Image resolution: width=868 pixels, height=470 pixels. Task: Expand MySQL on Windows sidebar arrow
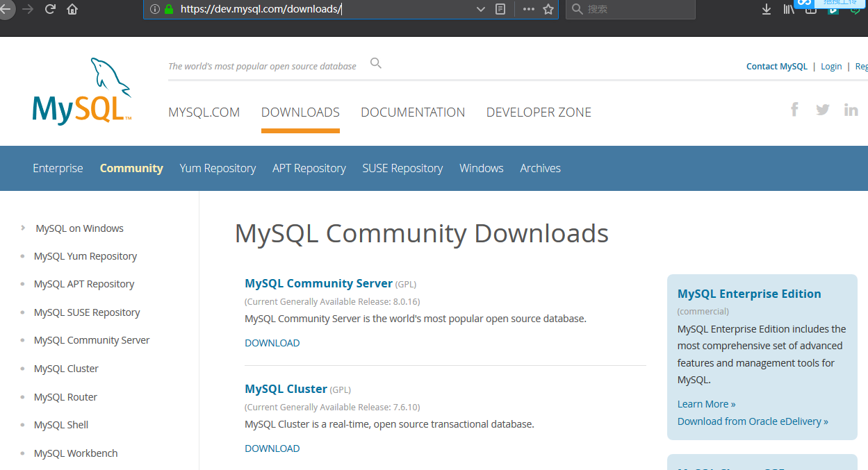click(x=23, y=228)
